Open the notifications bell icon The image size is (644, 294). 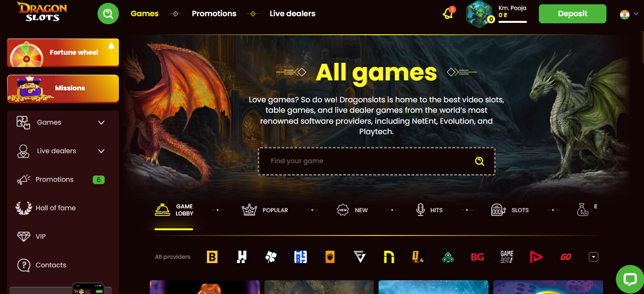click(x=448, y=13)
